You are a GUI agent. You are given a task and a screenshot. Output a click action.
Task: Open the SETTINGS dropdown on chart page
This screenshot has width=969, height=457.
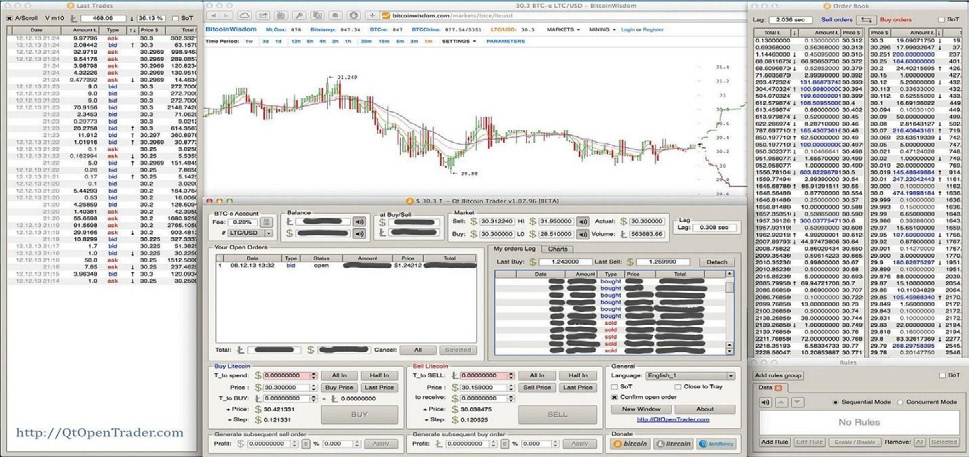coord(459,41)
